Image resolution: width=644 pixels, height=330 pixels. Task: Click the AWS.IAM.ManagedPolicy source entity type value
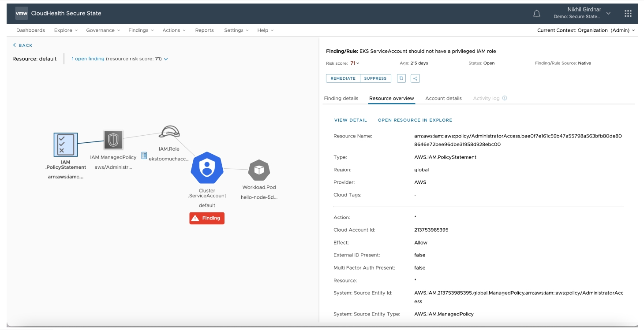(444, 314)
